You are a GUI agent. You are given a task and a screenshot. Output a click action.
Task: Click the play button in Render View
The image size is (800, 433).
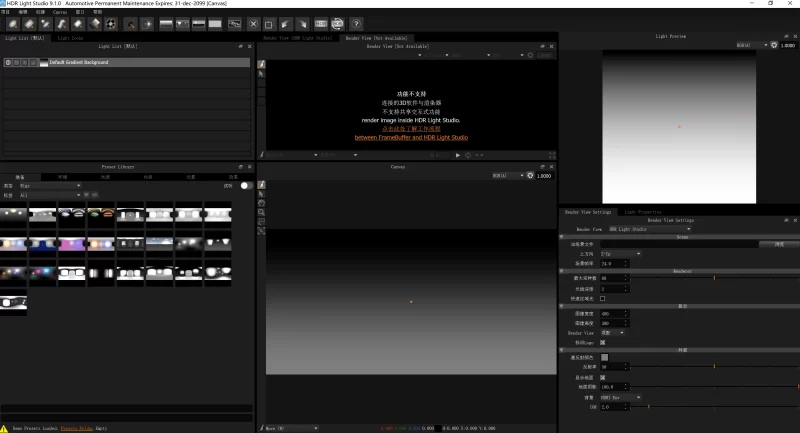(x=458, y=155)
